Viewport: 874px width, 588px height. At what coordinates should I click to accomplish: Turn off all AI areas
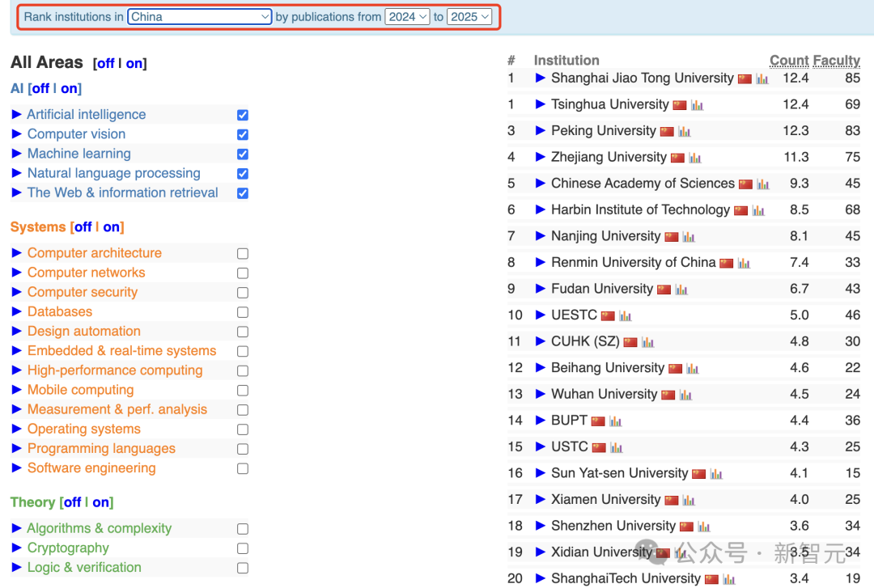click(x=40, y=89)
